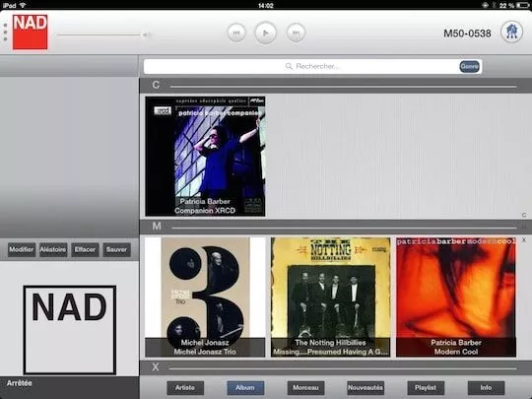532x399 pixels.
Task: Tap the search magnifier icon
Action: point(289,66)
